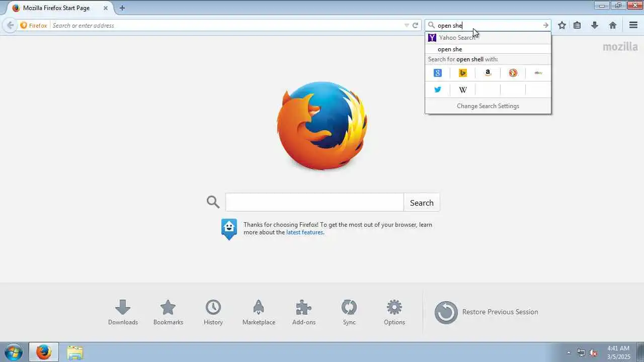Viewport: 644px width, 362px height.
Task: Bookmark this page with star icon
Action: (x=562, y=25)
